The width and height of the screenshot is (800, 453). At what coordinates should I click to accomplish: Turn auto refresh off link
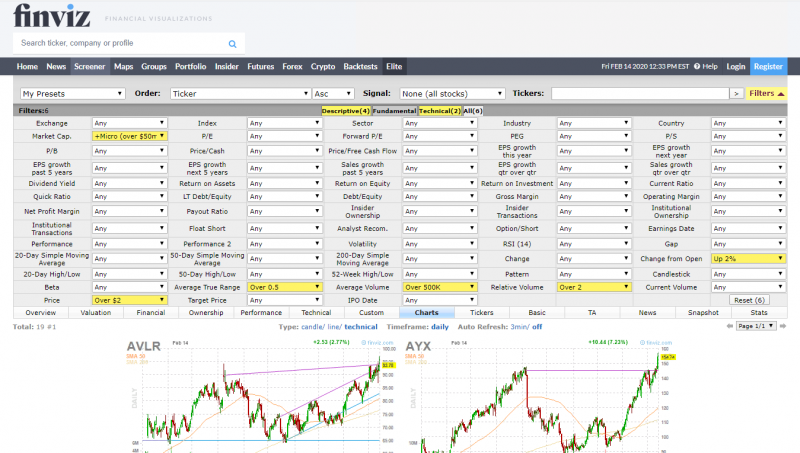coord(537,327)
